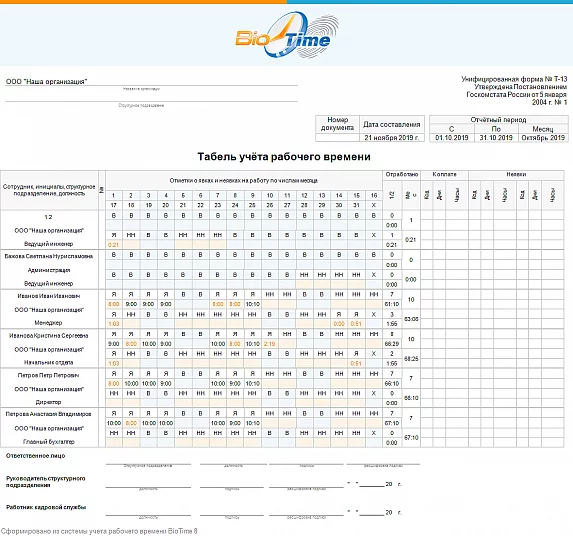Click the '10:10' cell in Иванов's row
This screenshot has height=536, width=573.
(x=253, y=304)
